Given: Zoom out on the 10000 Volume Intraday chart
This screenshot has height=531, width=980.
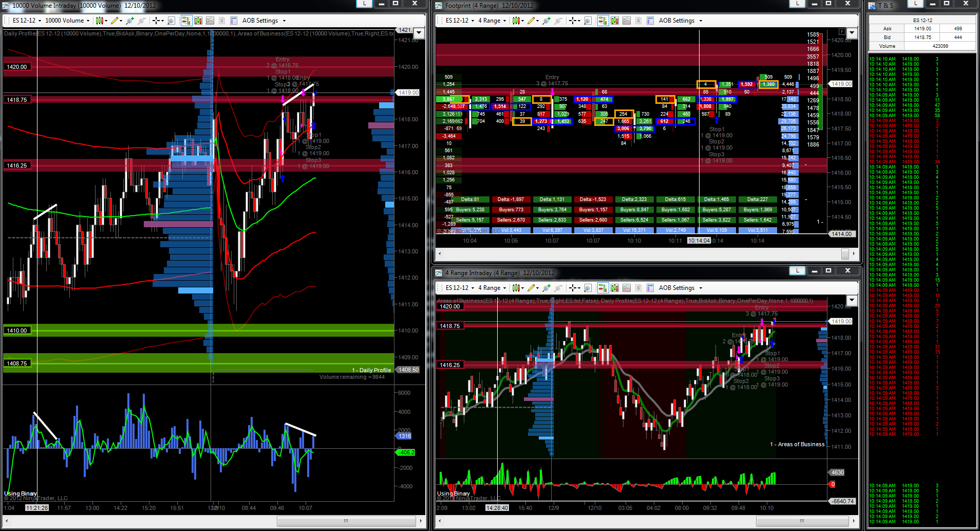Looking at the screenshot, I should (142, 21).
